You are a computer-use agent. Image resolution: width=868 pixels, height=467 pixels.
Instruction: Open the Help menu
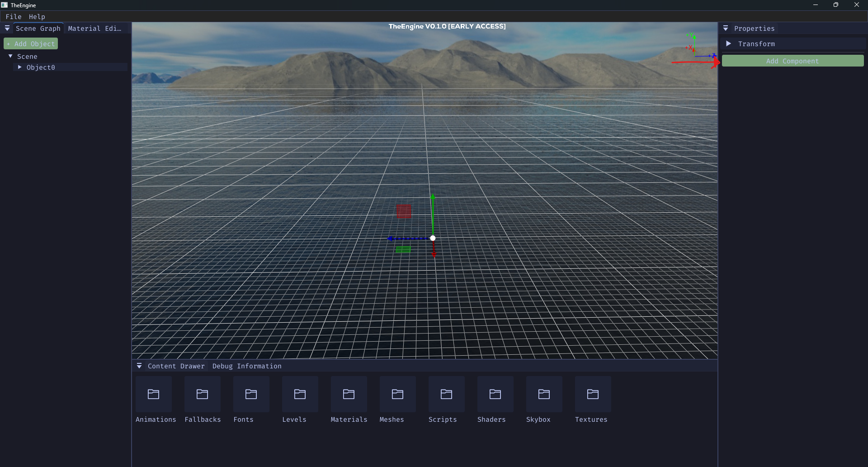click(37, 17)
